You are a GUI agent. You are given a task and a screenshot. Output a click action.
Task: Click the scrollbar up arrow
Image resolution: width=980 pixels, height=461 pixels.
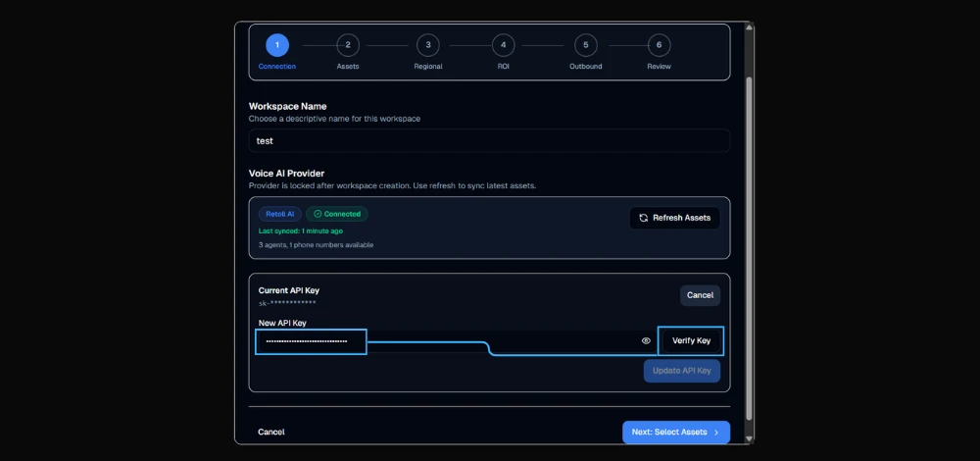[x=750, y=26]
